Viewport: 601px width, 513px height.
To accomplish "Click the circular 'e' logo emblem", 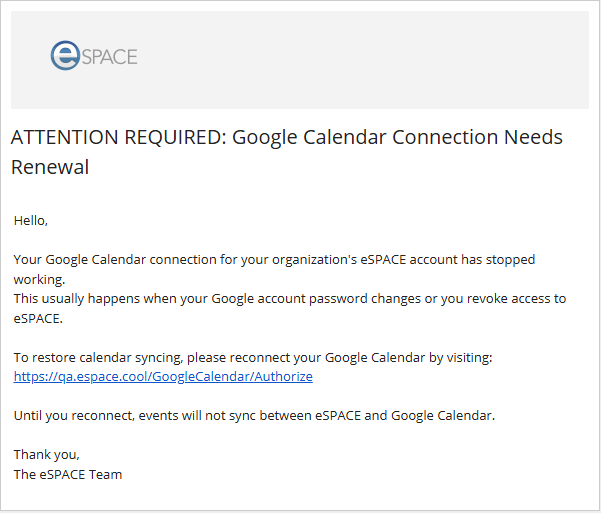I will click(65, 56).
